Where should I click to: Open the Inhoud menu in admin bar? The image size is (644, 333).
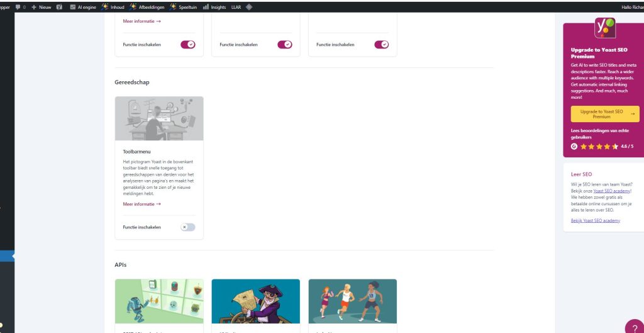114,7
